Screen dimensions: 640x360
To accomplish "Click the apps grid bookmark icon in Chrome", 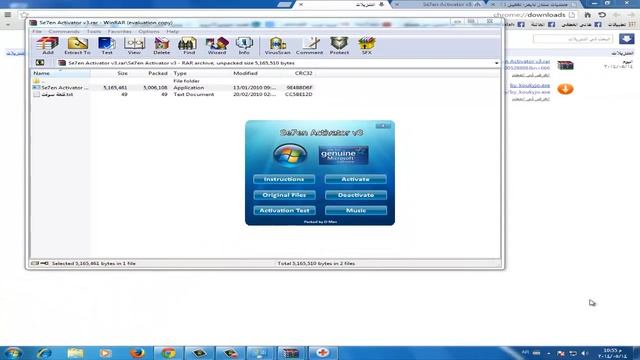I will tap(632, 24).
